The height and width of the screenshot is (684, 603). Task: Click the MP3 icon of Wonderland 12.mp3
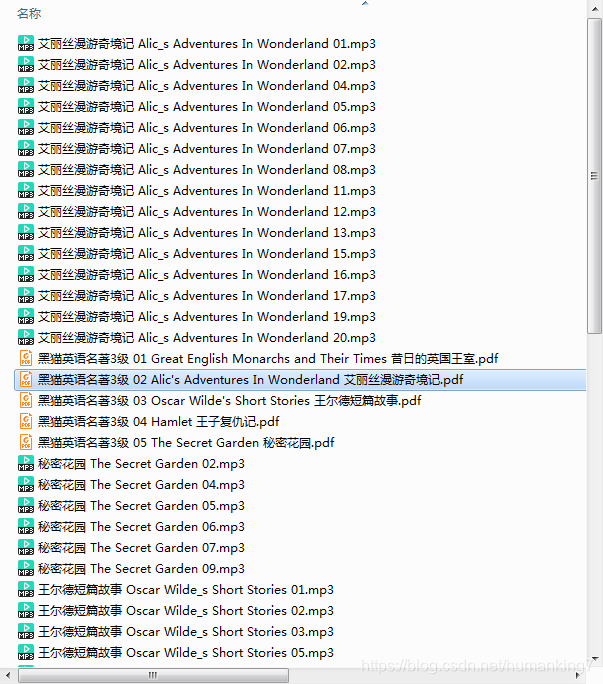[x=26, y=212]
